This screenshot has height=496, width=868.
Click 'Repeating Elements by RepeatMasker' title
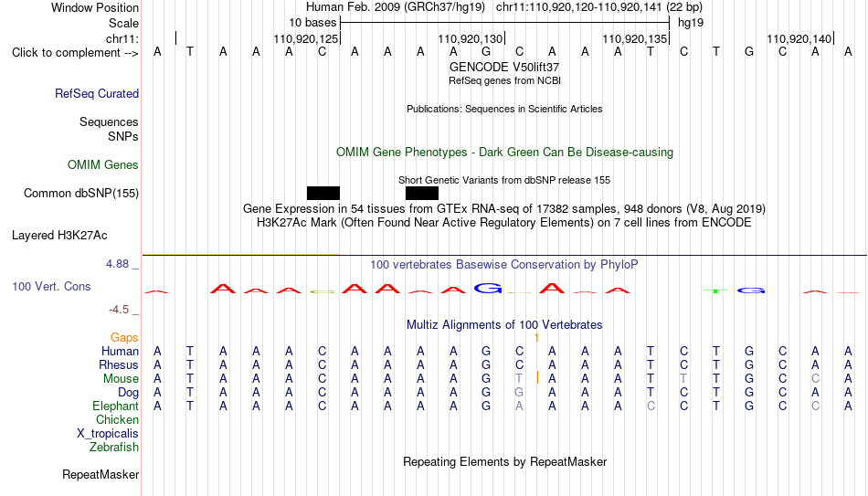pos(505,461)
